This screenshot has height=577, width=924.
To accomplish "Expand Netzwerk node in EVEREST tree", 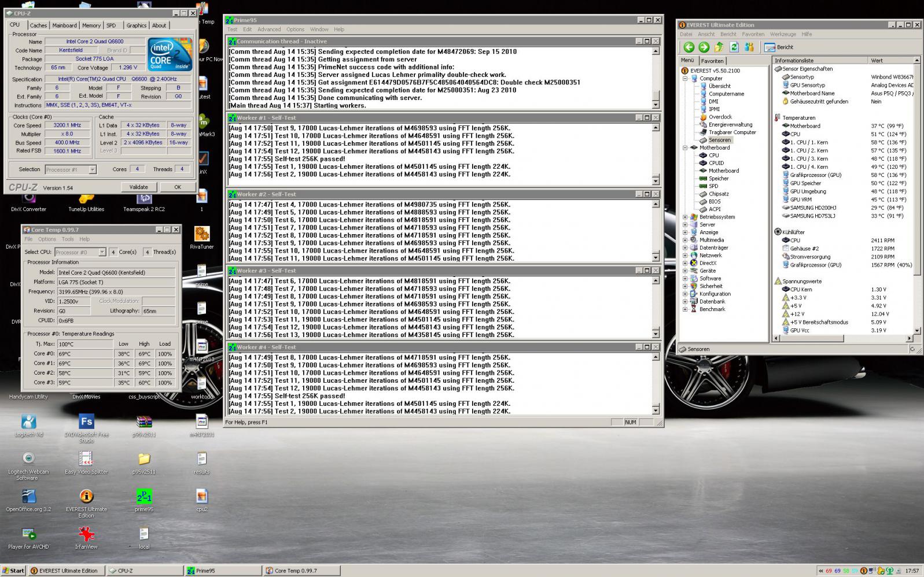I will coord(685,255).
